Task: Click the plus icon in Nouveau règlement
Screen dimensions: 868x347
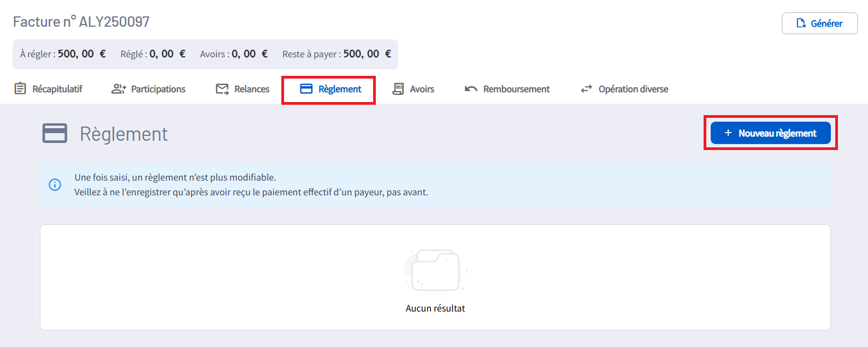Action: [x=728, y=133]
